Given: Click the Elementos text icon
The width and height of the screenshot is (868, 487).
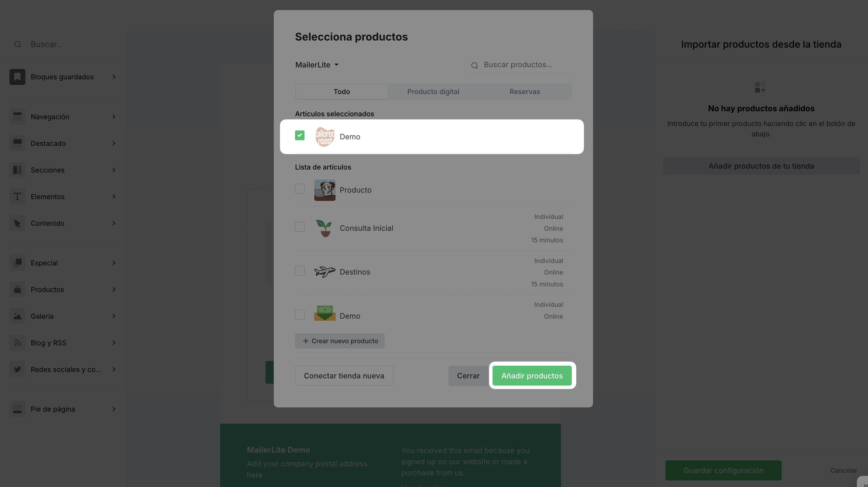Looking at the screenshot, I should coord(17,197).
